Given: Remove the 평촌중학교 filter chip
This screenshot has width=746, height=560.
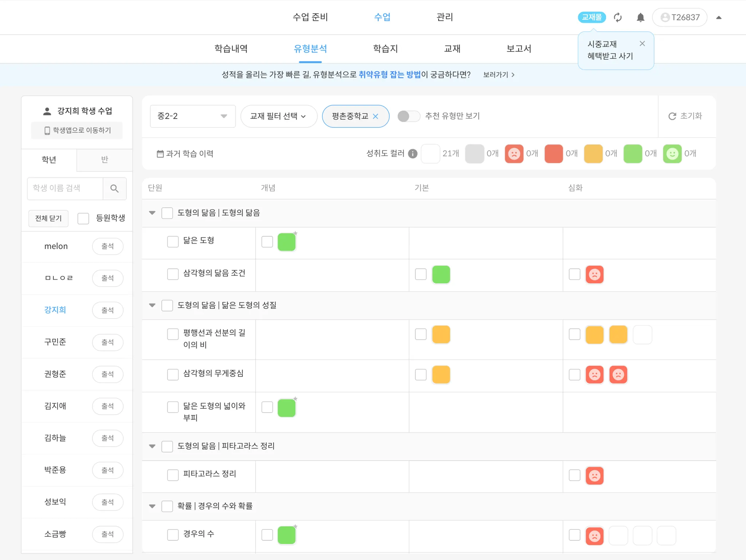Looking at the screenshot, I should [376, 116].
